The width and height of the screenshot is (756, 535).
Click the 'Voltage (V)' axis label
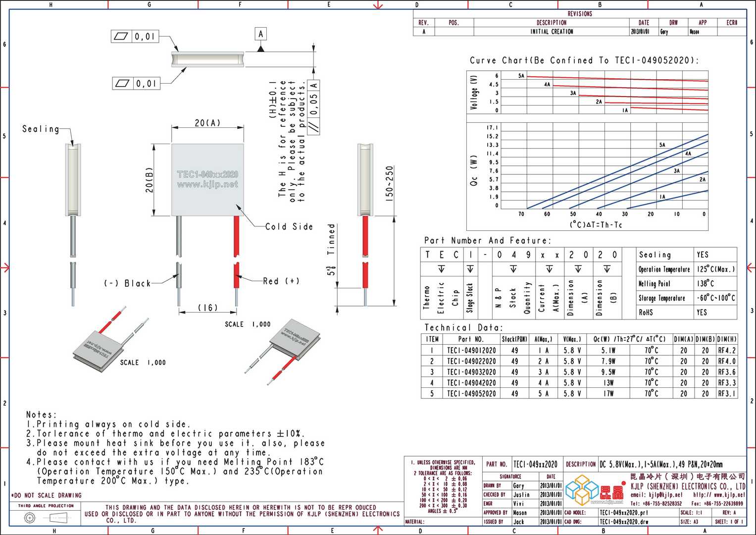474,93
